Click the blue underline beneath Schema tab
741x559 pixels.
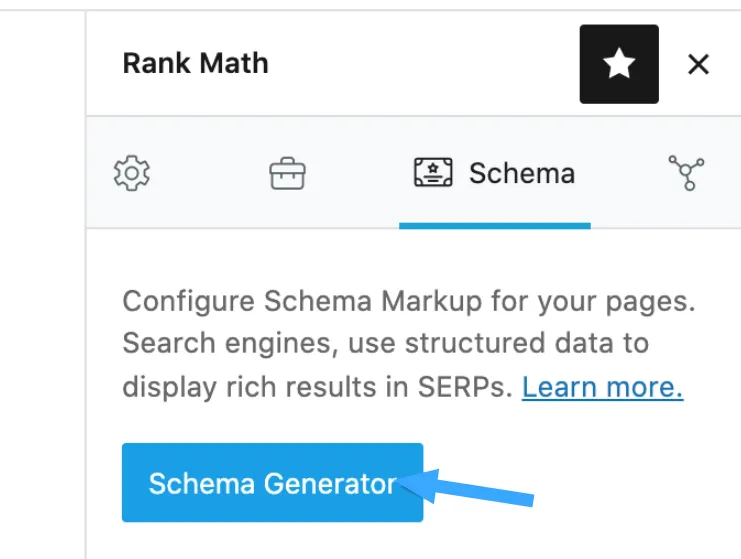(495, 226)
